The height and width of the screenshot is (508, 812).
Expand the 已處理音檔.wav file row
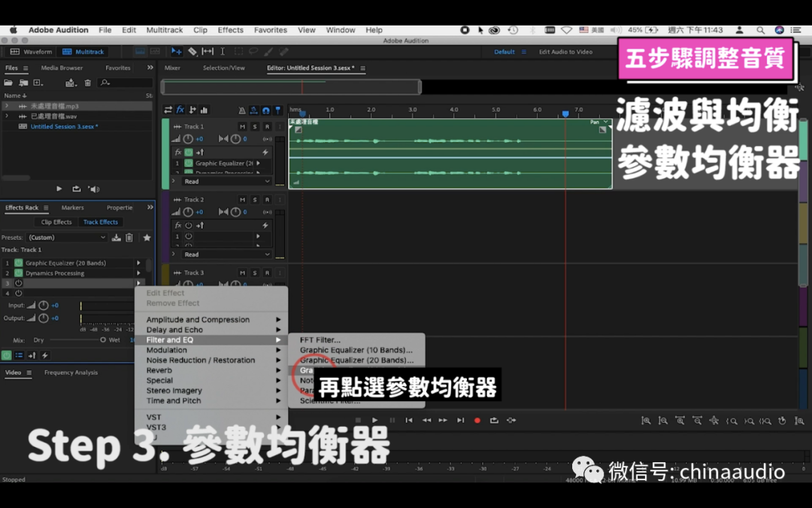tap(7, 116)
